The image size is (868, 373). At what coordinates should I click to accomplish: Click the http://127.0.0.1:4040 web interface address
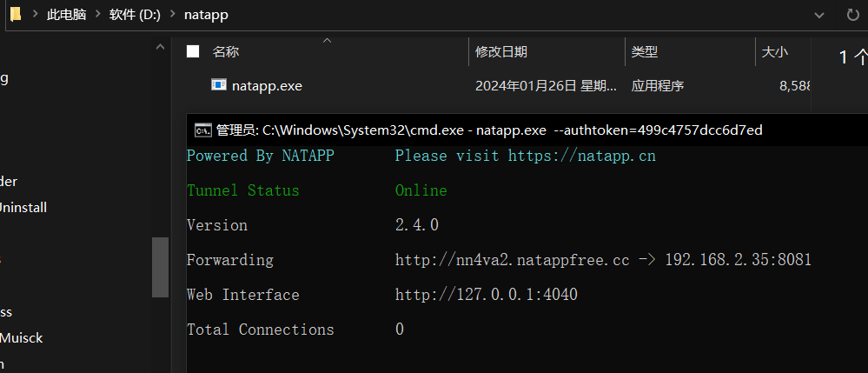[x=486, y=294]
